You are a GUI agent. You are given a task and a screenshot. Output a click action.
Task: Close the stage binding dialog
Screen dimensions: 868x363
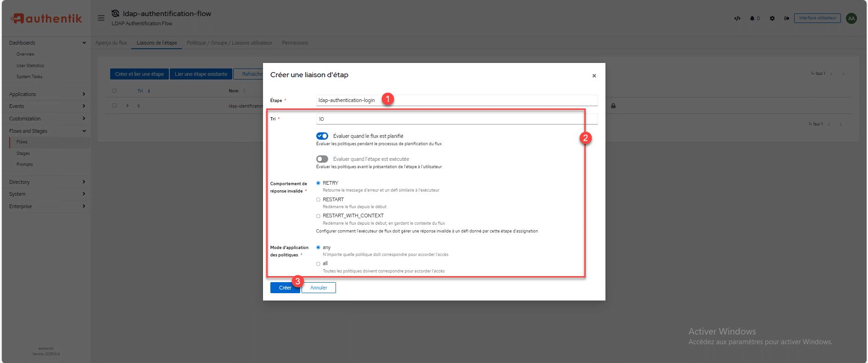click(x=594, y=76)
